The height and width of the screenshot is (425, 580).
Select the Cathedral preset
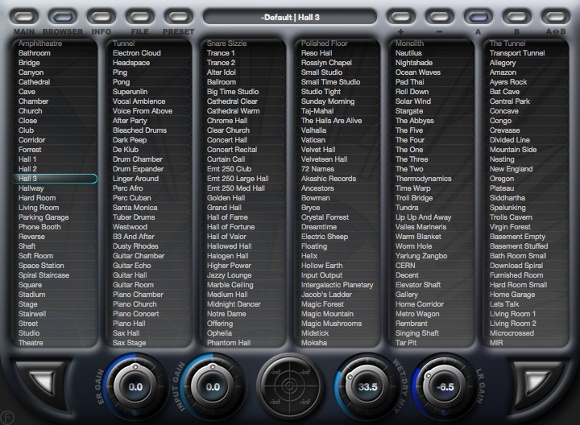click(x=34, y=82)
